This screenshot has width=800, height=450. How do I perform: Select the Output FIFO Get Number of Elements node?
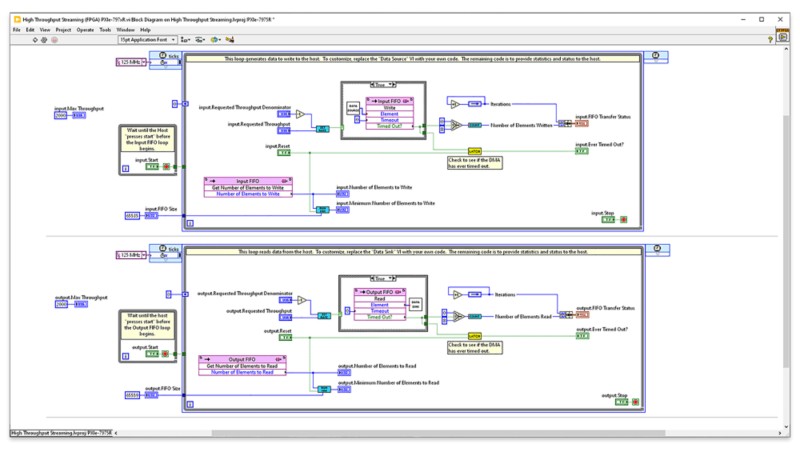(x=242, y=366)
